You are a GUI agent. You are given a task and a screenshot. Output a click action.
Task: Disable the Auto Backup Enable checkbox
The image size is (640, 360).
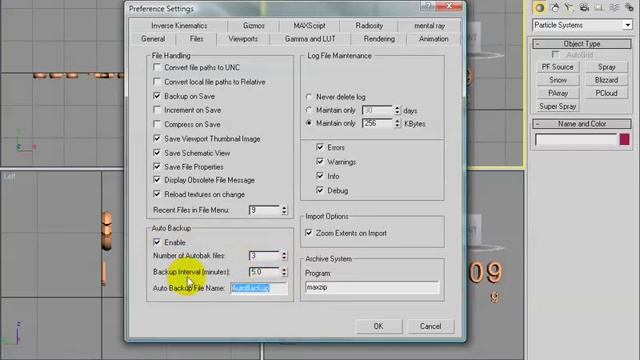(x=157, y=242)
